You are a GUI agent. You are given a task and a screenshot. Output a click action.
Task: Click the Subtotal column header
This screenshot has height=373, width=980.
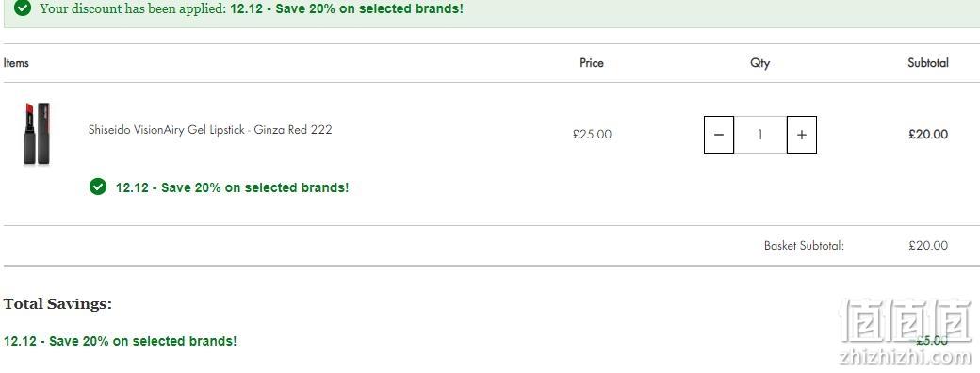(928, 62)
